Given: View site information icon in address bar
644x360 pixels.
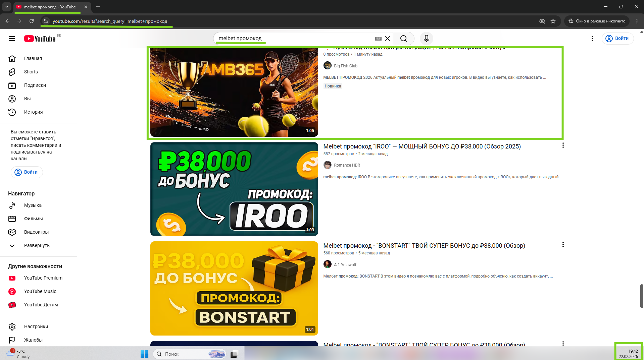Looking at the screenshot, I should click(46, 21).
